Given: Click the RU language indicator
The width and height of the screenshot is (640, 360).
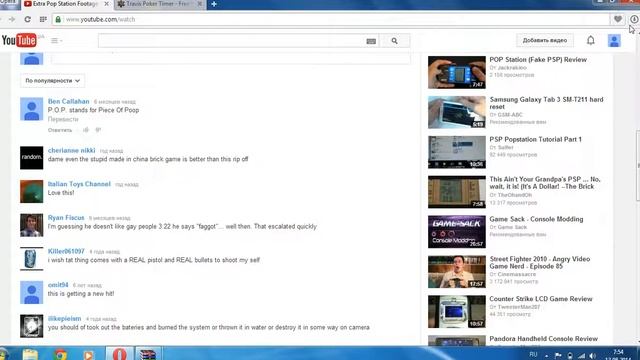Looking at the screenshot, I should [x=533, y=354].
